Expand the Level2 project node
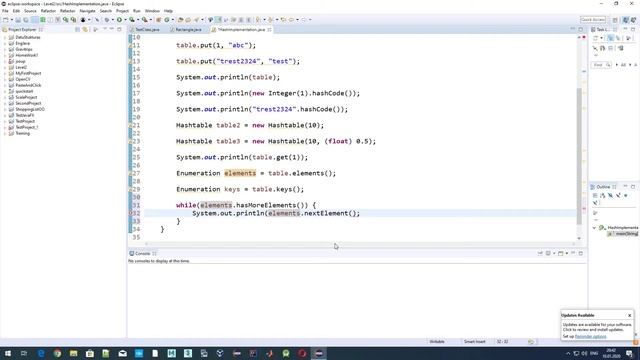 click(x=5, y=67)
